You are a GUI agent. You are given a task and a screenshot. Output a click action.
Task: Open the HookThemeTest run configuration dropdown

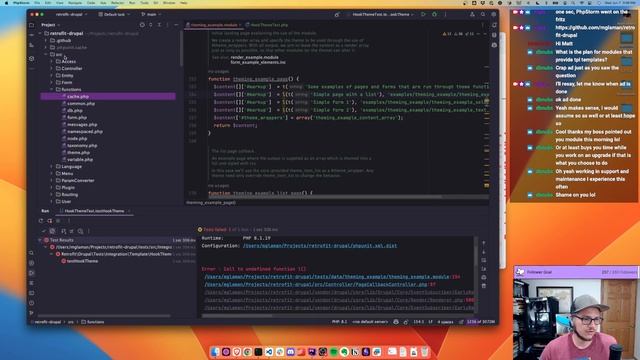pyautogui.click(x=383, y=14)
